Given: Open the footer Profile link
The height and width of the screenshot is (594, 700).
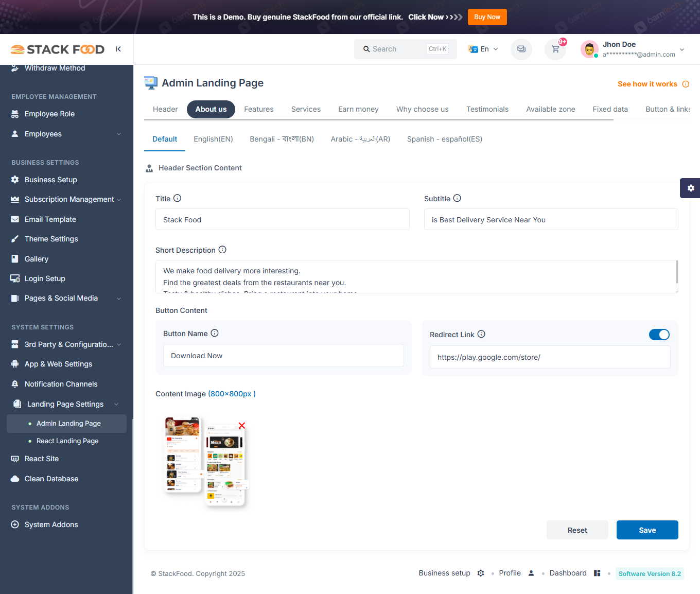Looking at the screenshot, I should pyautogui.click(x=510, y=573).
